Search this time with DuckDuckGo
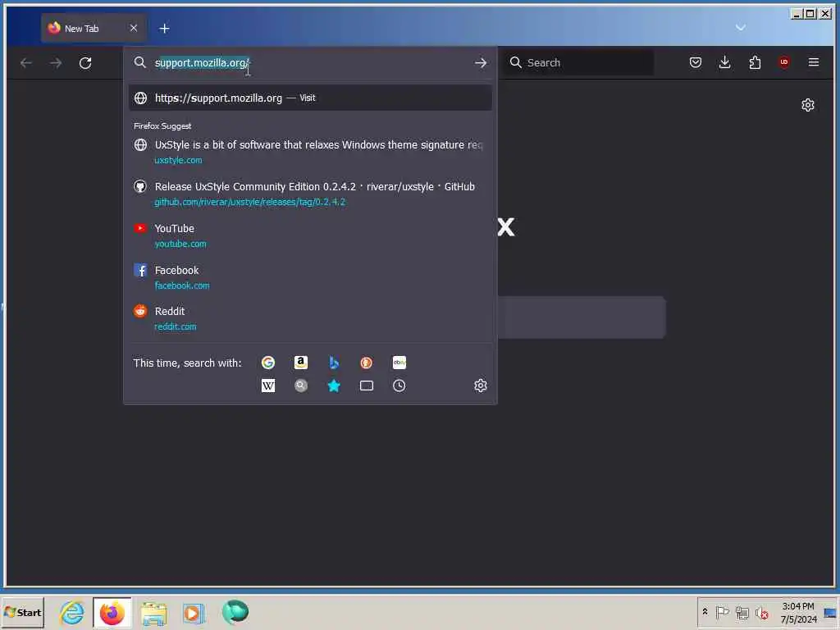The image size is (840, 630). 367,363
